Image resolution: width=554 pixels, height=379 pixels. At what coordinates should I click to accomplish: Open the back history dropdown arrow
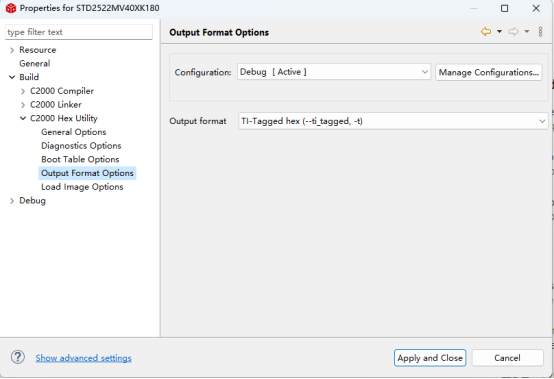coord(499,32)
